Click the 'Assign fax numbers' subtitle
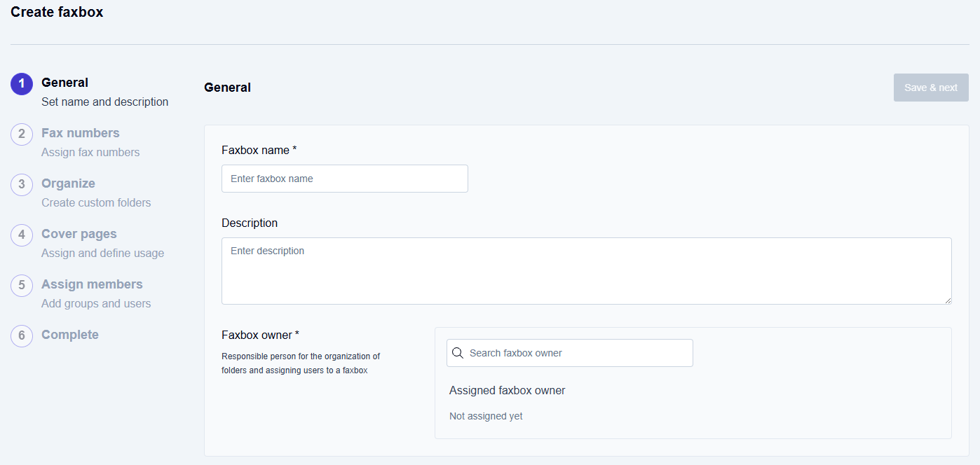This screenshot has width=980, height=465. click(x=90, y=152)
